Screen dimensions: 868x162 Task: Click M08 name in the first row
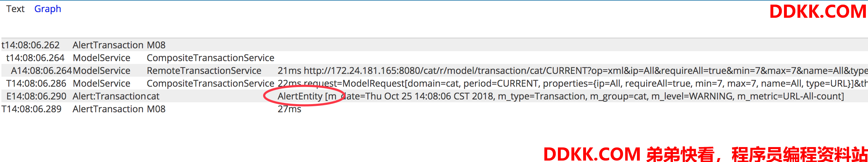pos(156,45)
